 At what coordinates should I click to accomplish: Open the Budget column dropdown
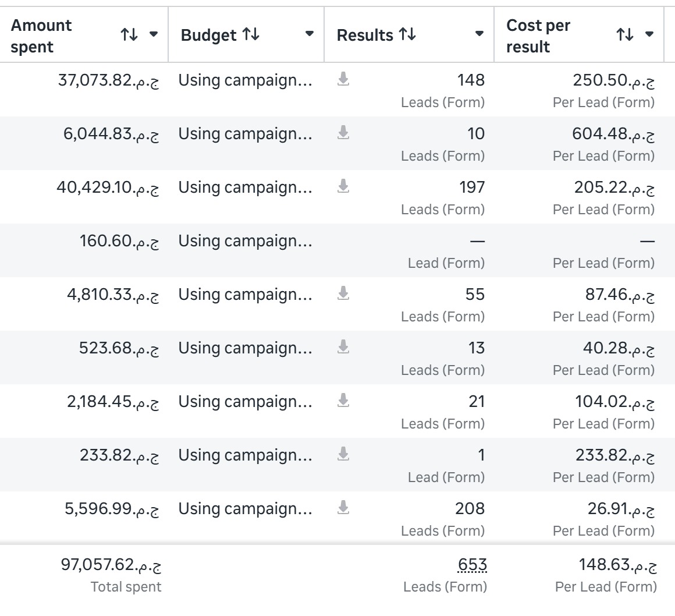309,34
